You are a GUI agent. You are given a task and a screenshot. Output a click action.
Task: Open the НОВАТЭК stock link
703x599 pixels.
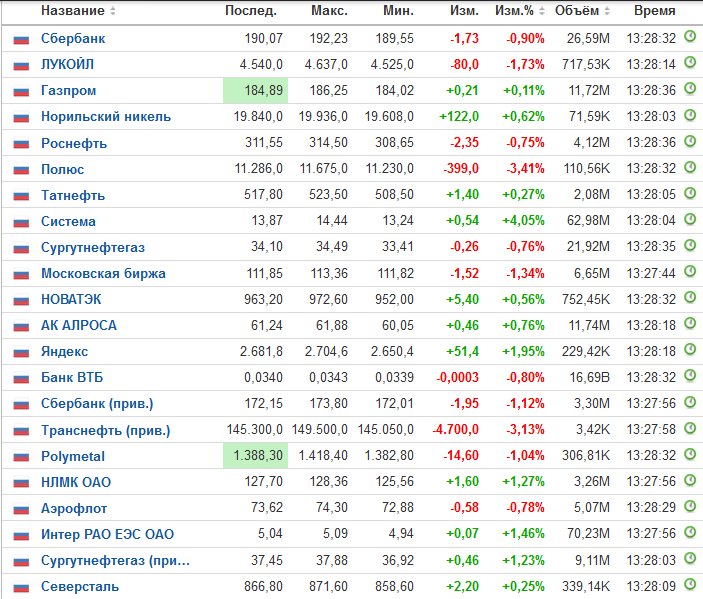coord(71,299)
